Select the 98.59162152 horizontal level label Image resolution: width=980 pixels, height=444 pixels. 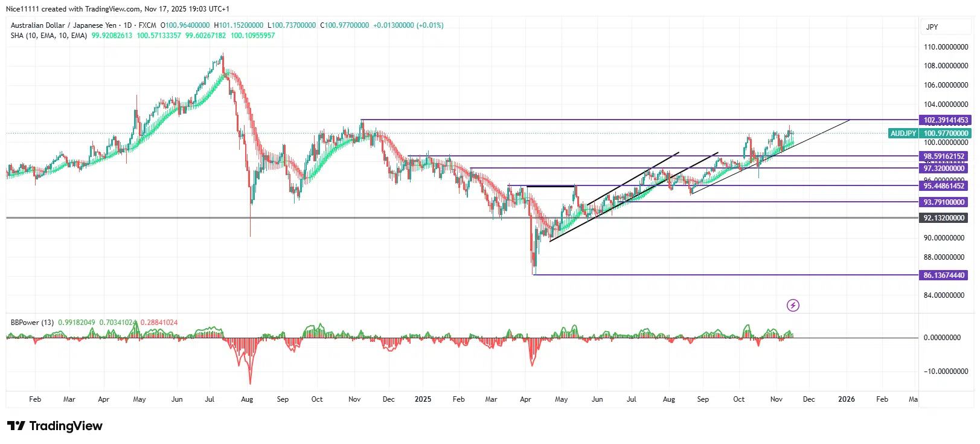pyautogui.click(x=944, y=156)
